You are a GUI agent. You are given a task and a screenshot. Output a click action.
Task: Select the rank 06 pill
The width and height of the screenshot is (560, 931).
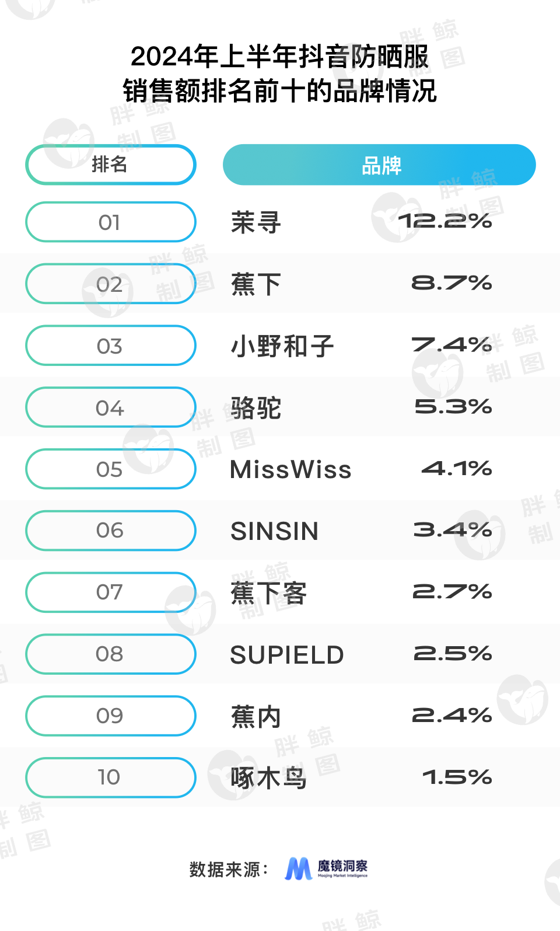click(x=110, y=531)
